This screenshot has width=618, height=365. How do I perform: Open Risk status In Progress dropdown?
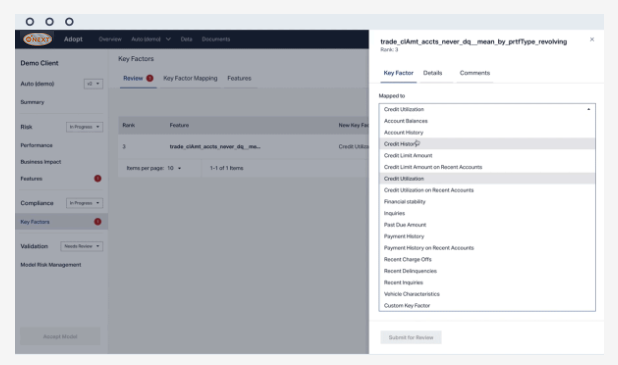click(84, 127)
